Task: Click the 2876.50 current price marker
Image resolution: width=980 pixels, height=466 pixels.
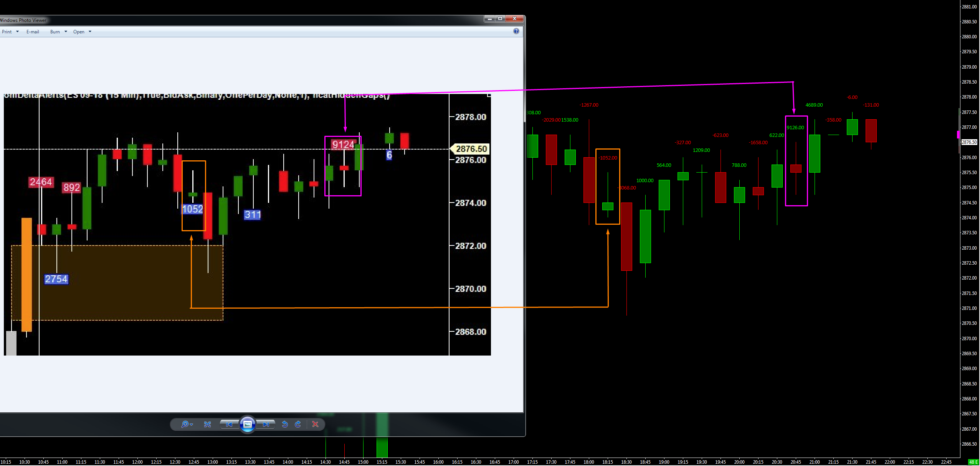Action: 969,142
